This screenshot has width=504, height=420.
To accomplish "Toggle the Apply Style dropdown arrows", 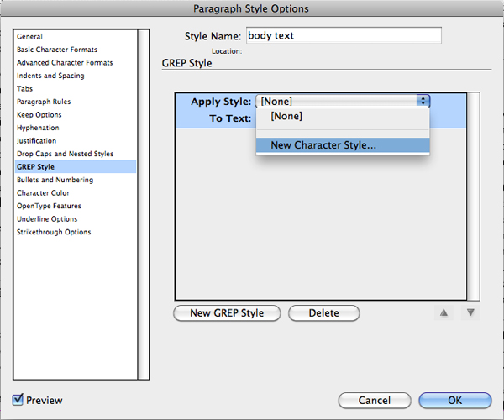I will 423,101.
